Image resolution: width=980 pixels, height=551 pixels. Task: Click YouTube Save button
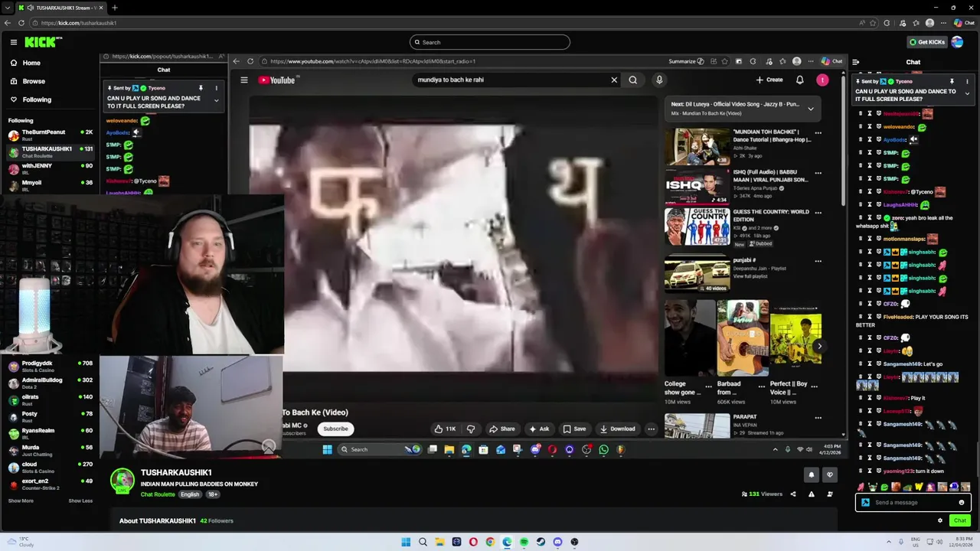tap(574, 429)
